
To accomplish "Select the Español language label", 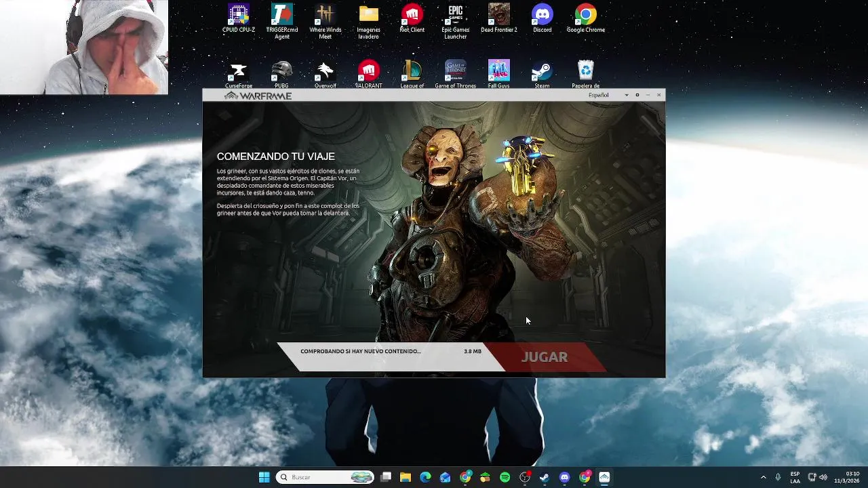I will pyautogui.click(x=599, y=96).
